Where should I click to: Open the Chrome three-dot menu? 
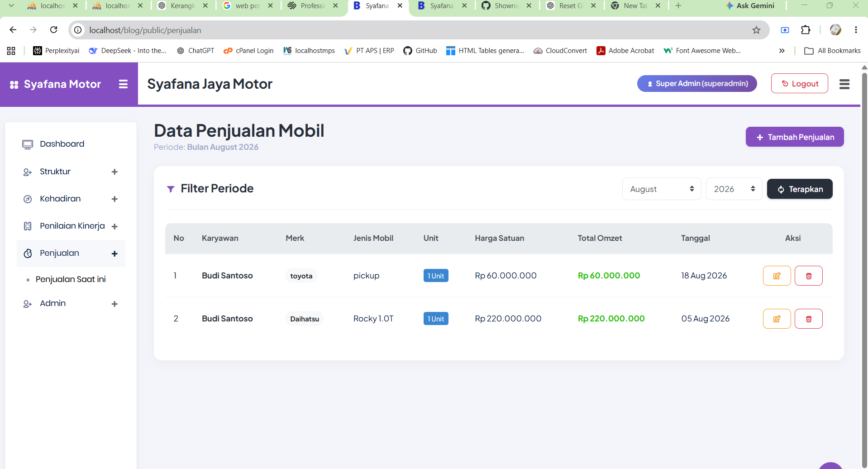point(856,30)
